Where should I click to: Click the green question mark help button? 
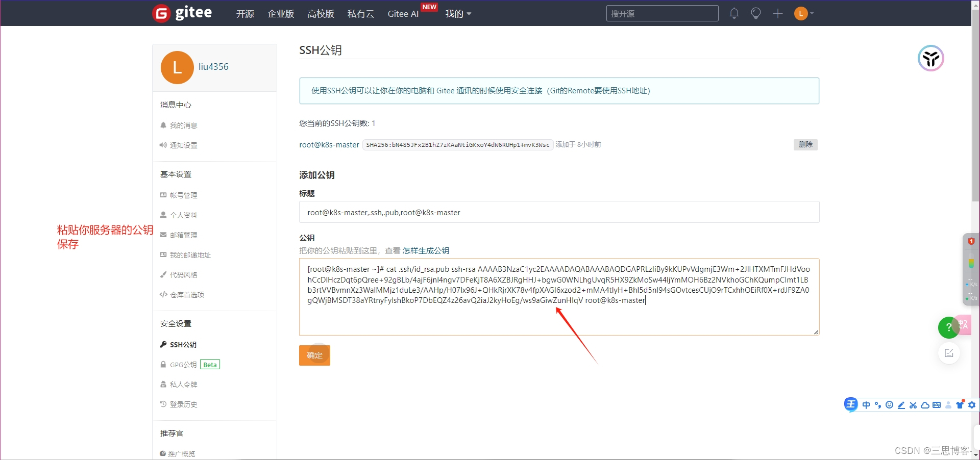(x=949, y=327)
